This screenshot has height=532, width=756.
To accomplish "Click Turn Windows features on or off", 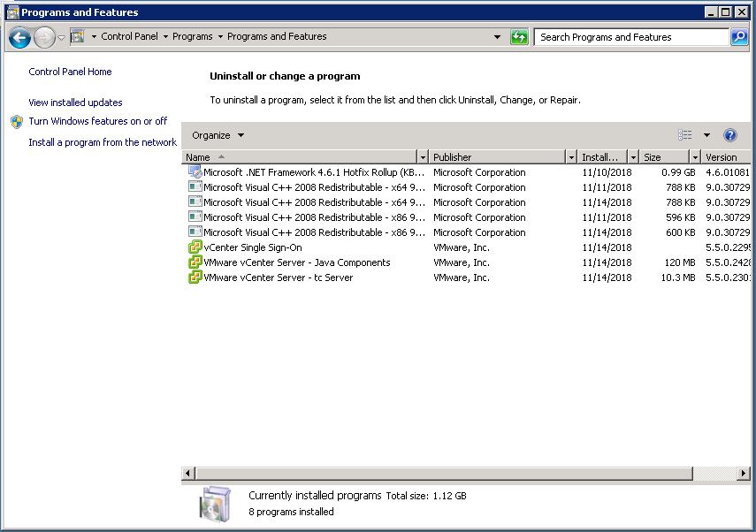I will [97, 121].
